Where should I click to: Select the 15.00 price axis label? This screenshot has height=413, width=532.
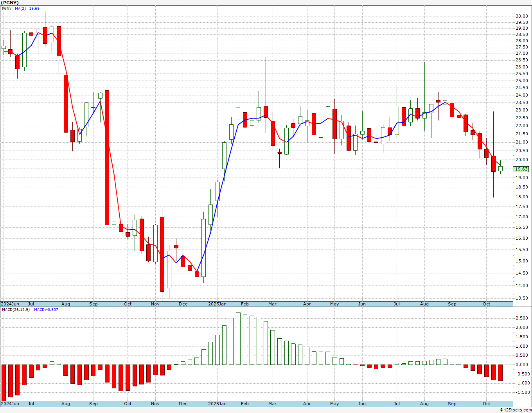(521, 261)
